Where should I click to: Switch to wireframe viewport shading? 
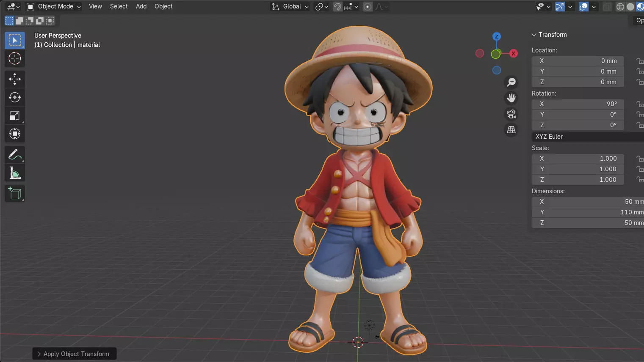(x=620, y=6)
